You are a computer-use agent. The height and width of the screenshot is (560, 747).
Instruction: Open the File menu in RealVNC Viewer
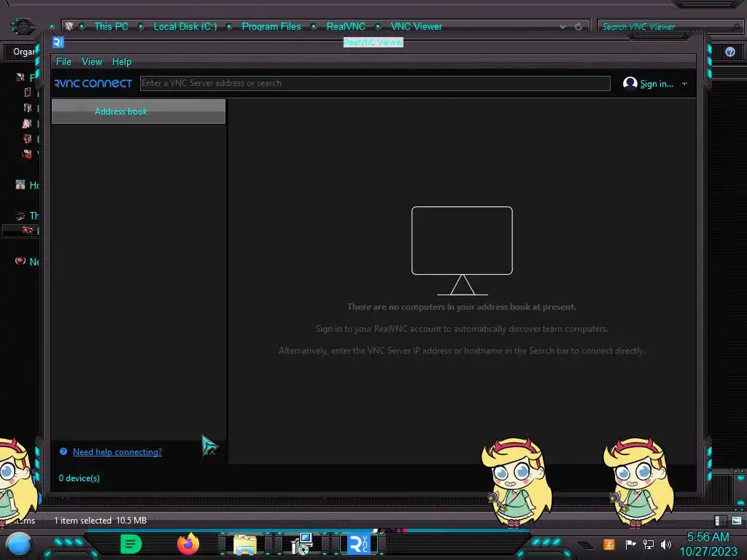(63, 61)
